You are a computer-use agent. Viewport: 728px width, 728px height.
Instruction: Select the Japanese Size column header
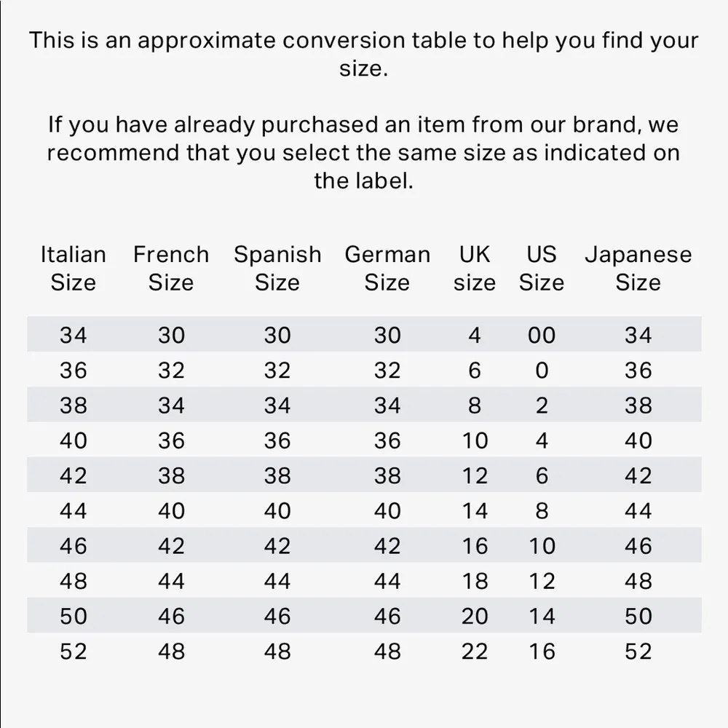(638, 268)
